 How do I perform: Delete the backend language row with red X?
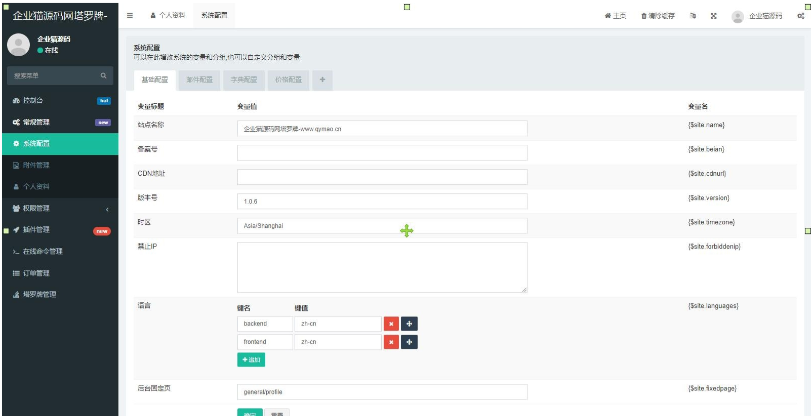(391, 324)
